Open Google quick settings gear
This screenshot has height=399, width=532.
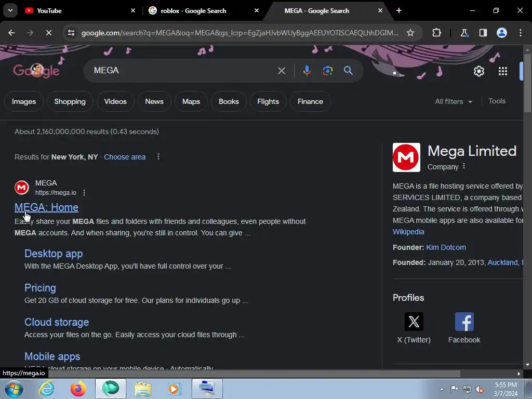pyautogui.click(x=478, y=71)
